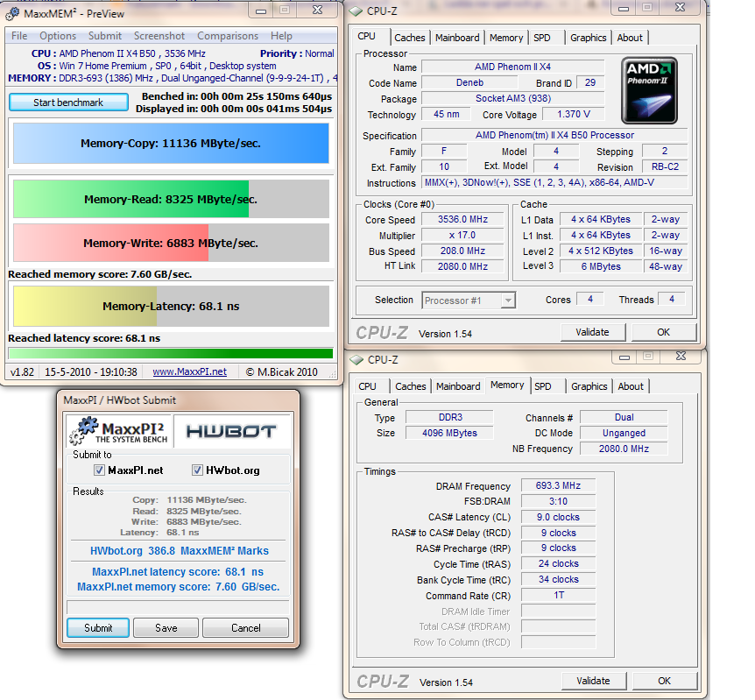Minimize the MaxxMEM PreView window
This screenshot has height=700, width=755.
click(261, 11)
